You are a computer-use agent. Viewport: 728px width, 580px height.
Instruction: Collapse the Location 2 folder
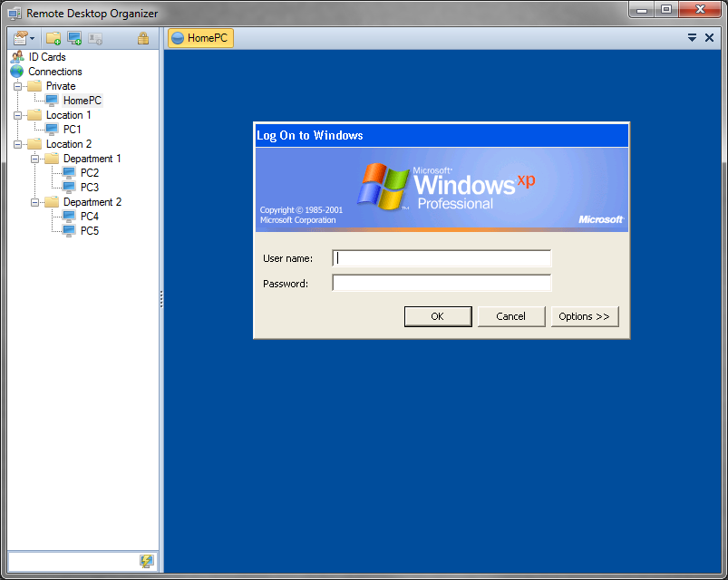click(17, 144)
